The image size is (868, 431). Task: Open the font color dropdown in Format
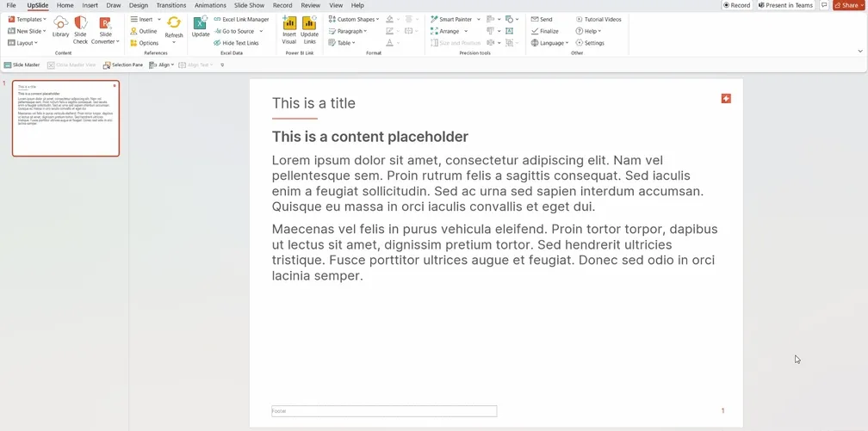pyautogui.click(x=398, y=43)
